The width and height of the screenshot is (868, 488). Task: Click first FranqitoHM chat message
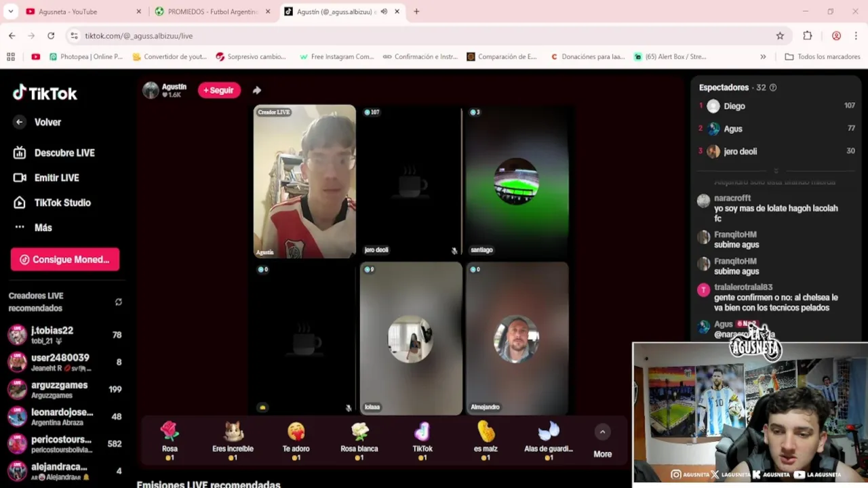click(x=736, y=245)
